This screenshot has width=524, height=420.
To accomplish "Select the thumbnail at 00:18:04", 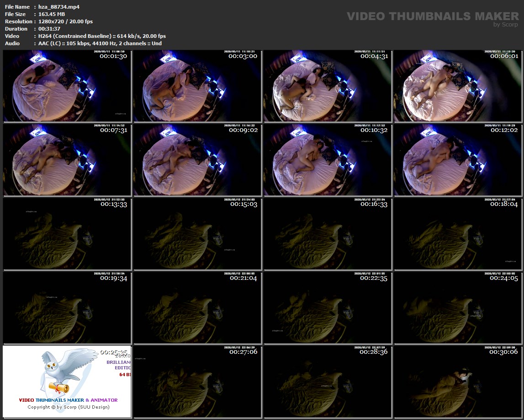I will 458,234.
